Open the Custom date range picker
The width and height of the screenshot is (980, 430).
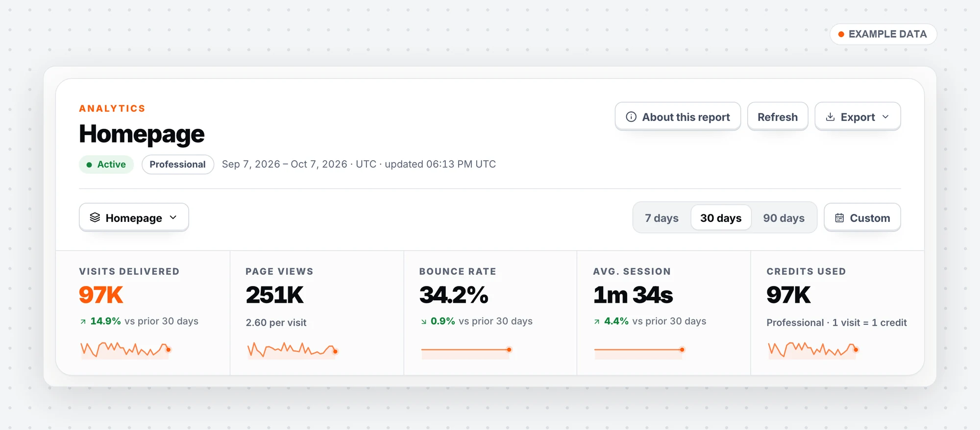pyautogui.click(x=862, y=217)
